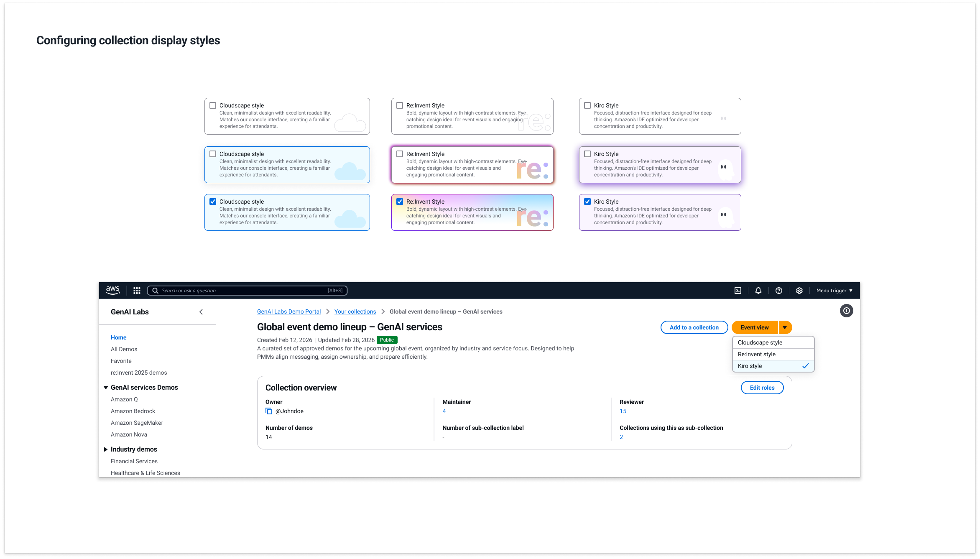
Task: Open the Event view dropdown arrow
Action: click(785, 327)
